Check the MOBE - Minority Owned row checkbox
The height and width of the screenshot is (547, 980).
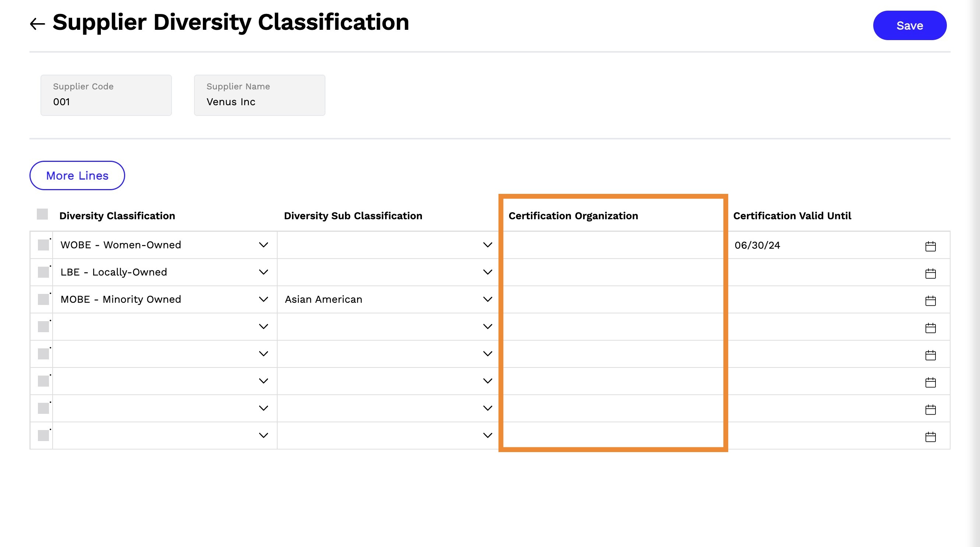(43, 299)
